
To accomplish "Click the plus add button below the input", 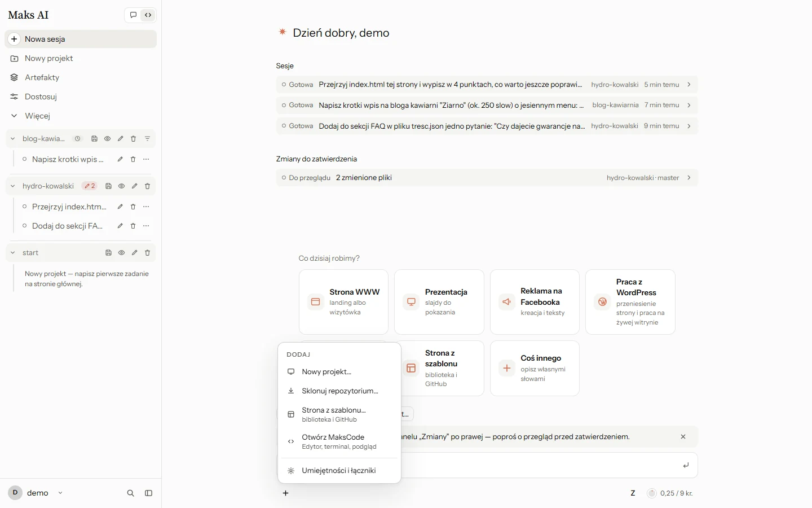I will point(286,493).
